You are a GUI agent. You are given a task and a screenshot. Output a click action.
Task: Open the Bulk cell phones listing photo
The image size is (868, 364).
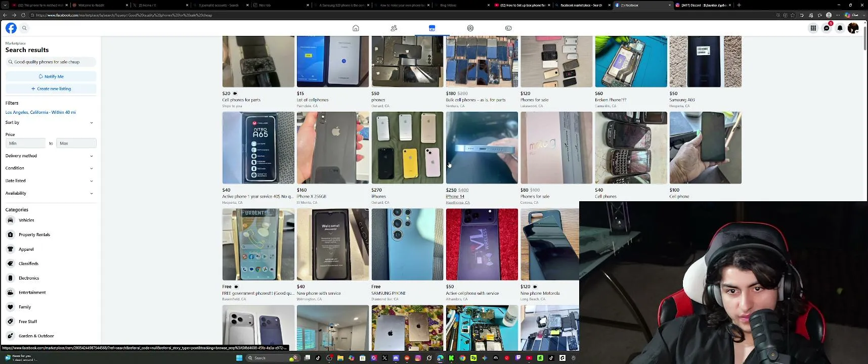tap(482, 61)
